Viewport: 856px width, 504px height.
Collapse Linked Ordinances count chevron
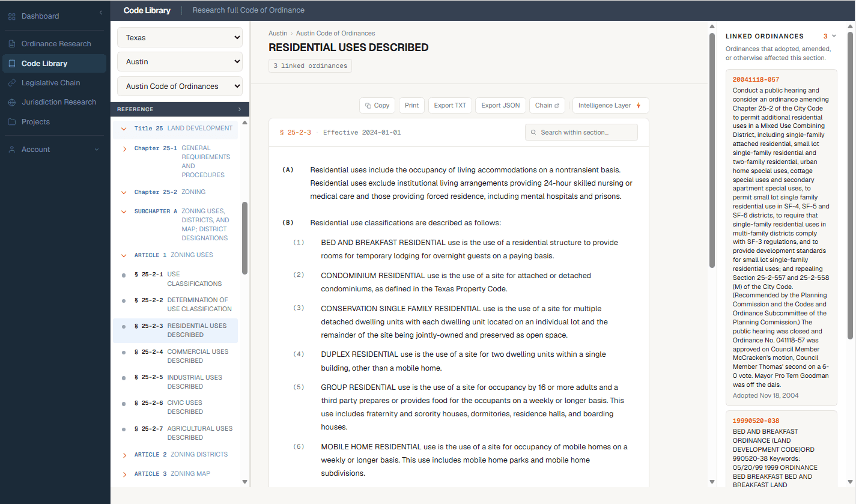pos(834,36)
